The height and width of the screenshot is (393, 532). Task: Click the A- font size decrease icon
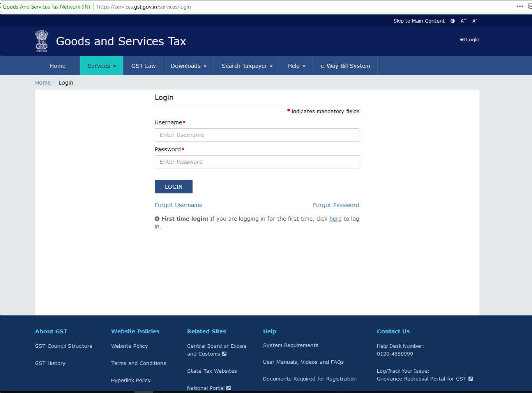click(x=474, y=21)
